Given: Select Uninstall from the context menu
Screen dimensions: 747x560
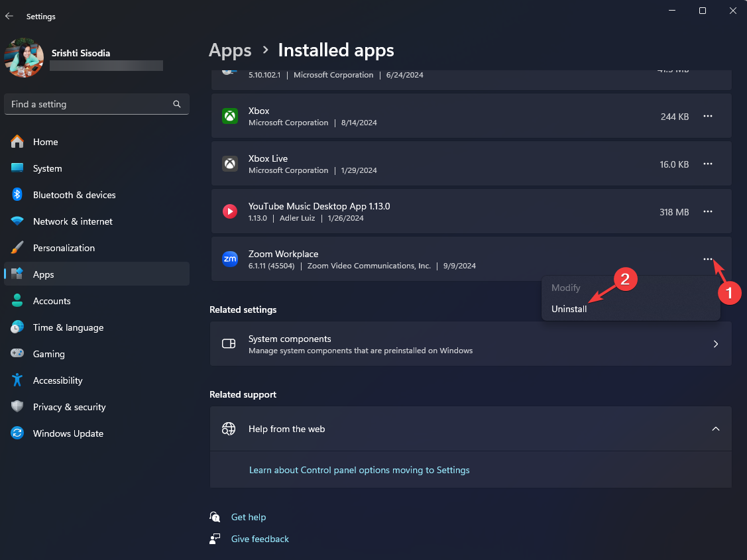Looking at the screenshot, I should [x=569, y=309].
